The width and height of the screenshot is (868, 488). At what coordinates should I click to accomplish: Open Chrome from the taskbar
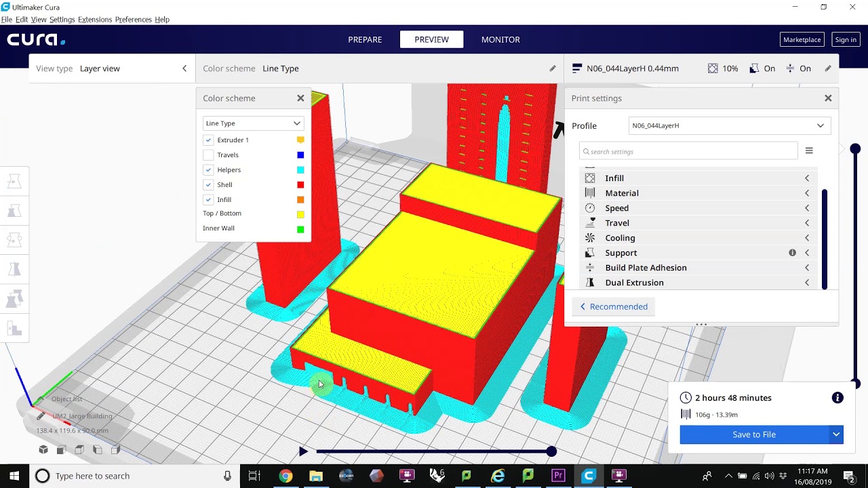click(285, 476)
